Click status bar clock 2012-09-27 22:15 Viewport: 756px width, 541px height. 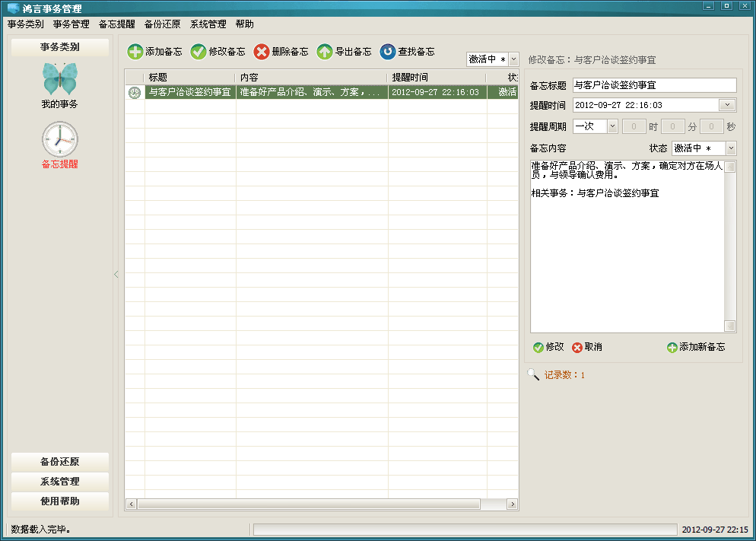715,530
